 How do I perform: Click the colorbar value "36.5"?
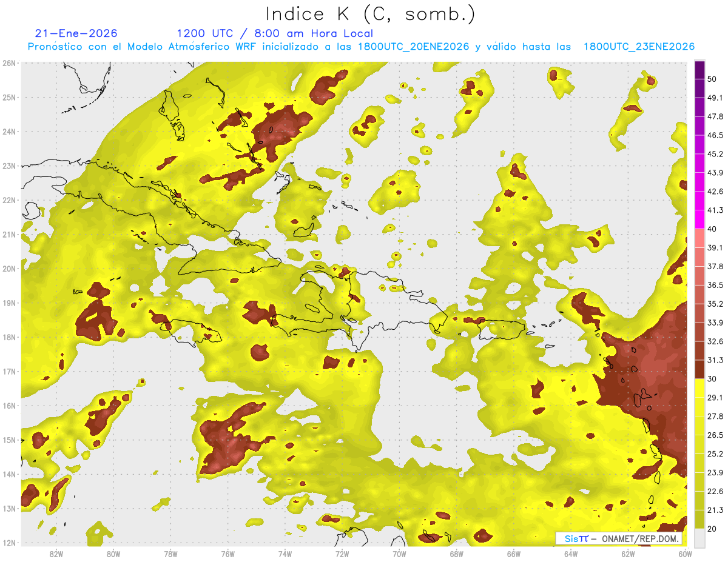715,285
